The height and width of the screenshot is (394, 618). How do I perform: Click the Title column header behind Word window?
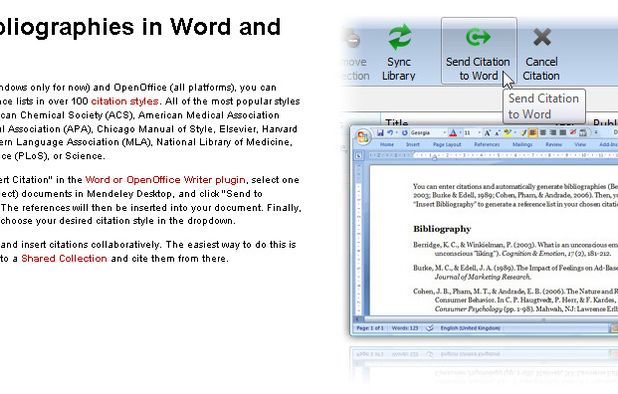tap(396, 122)
